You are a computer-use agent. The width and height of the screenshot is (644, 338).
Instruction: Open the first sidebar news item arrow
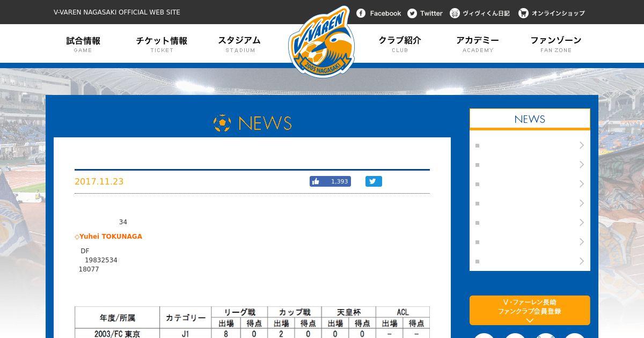point(582,145)
